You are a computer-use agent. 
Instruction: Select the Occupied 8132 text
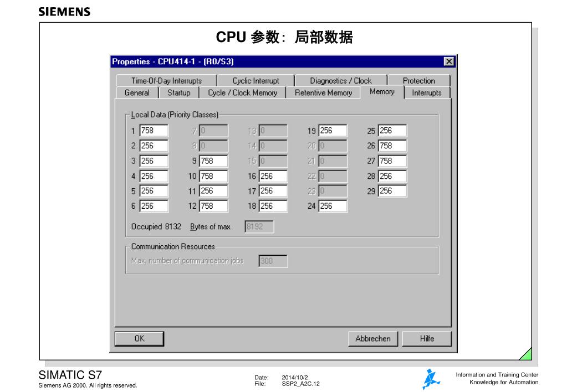156,226
